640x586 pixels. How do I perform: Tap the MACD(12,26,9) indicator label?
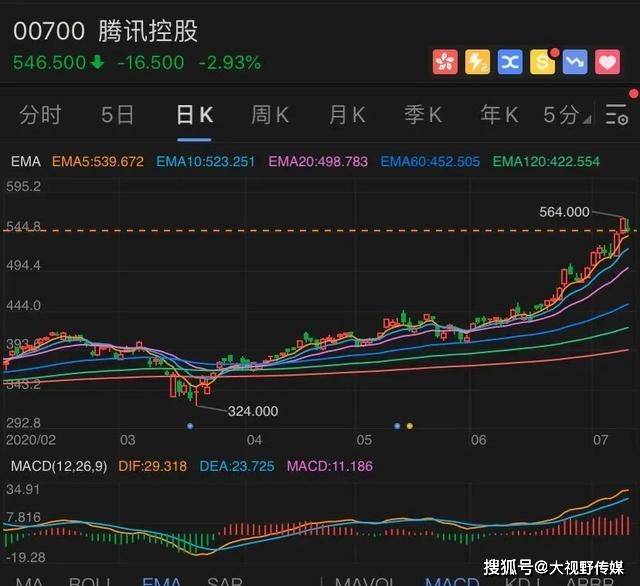pyautogui.click(x=59, y=466)
